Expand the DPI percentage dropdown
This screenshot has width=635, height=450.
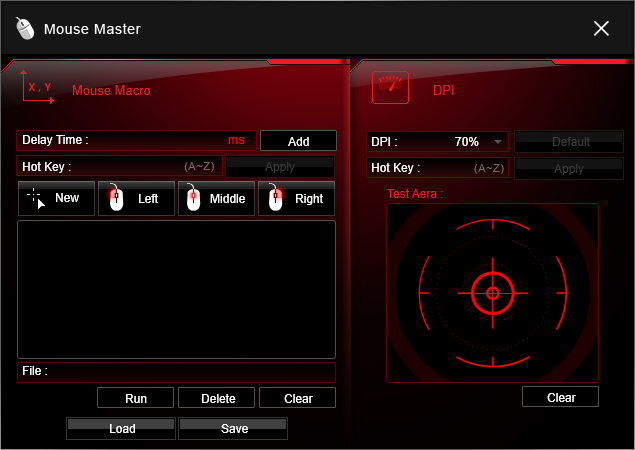(x=498, y=142)
